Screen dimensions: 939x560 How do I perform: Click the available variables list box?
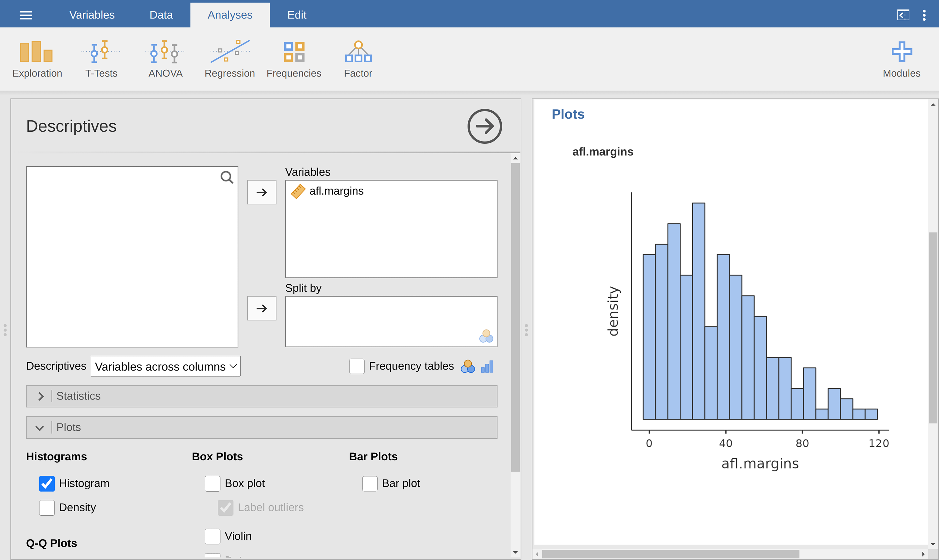[132, 257]
